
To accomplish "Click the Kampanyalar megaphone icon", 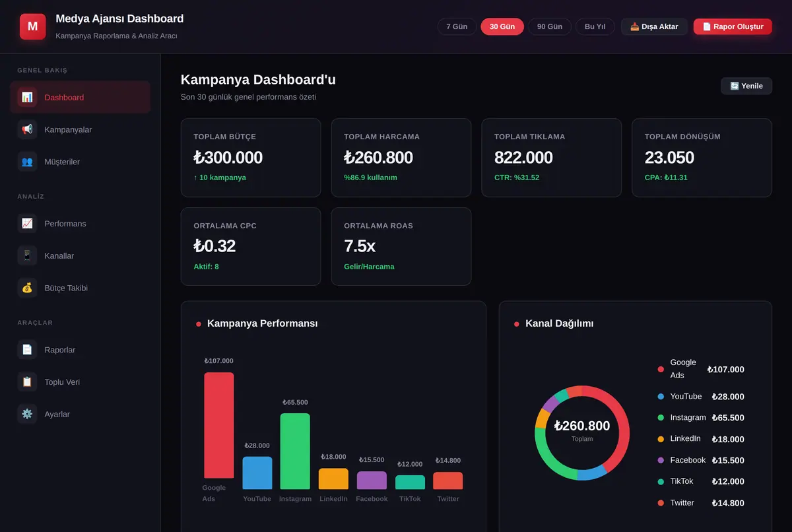I will click(27, 129).
